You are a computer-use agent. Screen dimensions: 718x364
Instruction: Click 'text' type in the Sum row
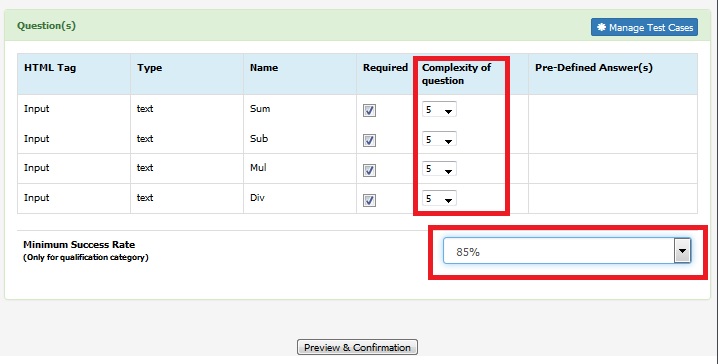coord(145,109)
